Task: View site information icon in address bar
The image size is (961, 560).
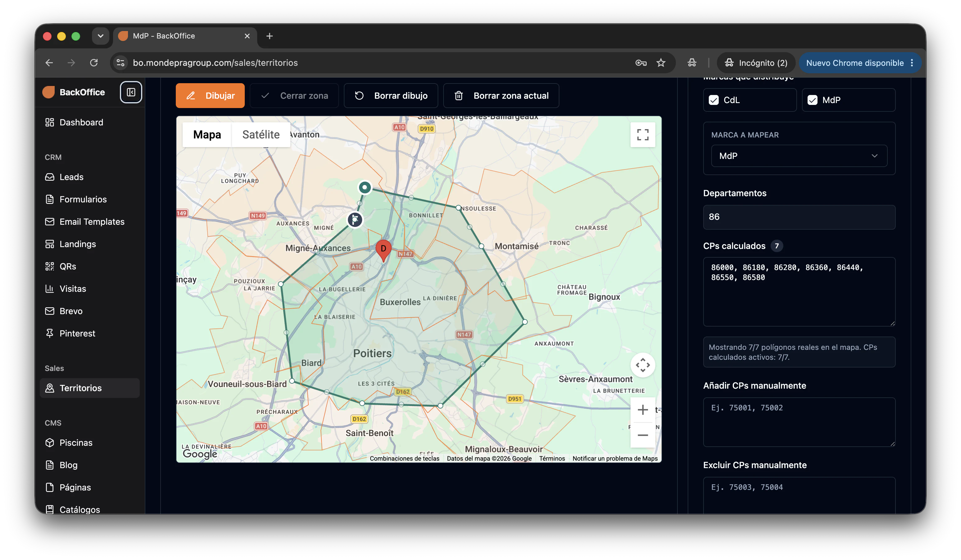Action: pyautogui.click(x=121, y=63)
